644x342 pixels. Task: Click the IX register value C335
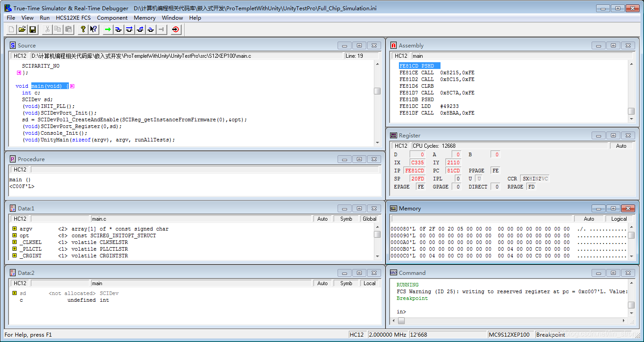coord(417,162)
